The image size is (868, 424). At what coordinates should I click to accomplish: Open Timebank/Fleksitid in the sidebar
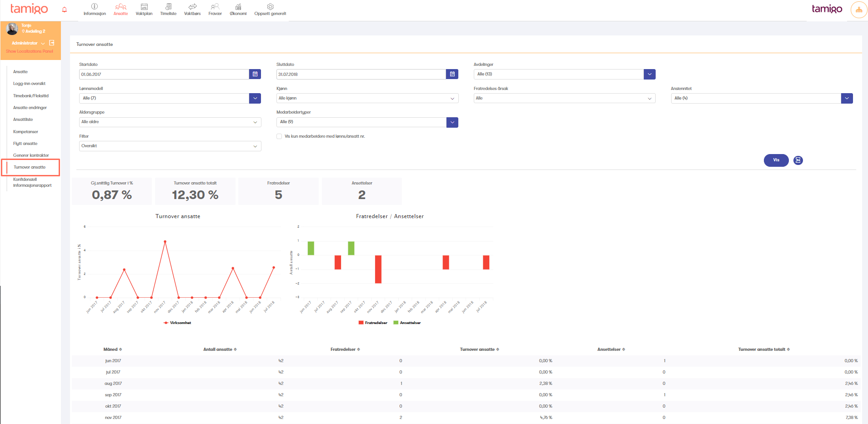point(31,96)
